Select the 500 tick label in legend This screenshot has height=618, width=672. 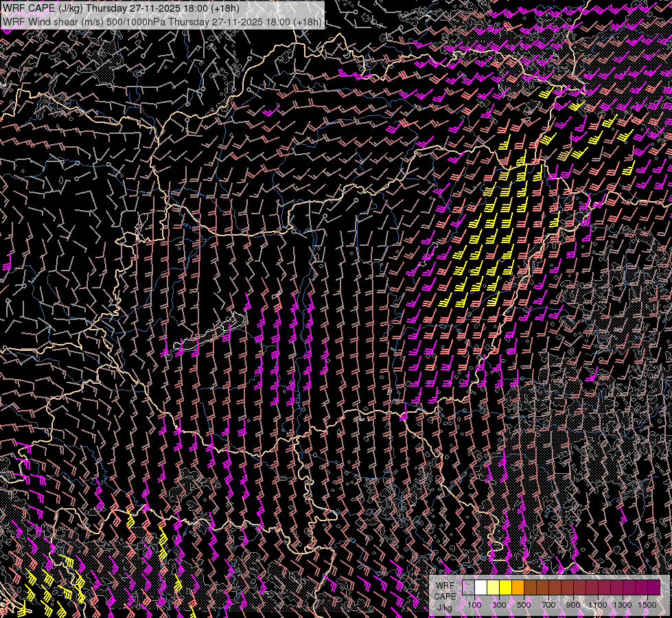[x=524, y=605]
